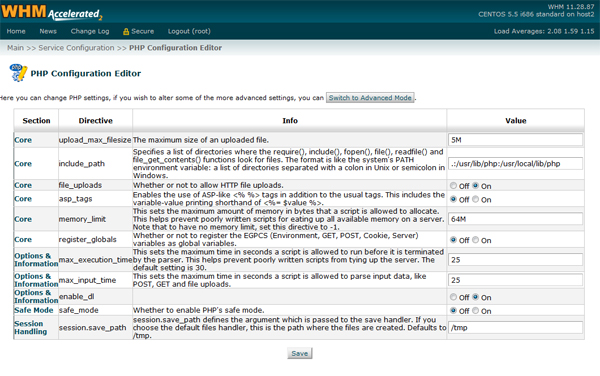Click the register_globals directive name
Screen dimensions: 600x376
88,239
